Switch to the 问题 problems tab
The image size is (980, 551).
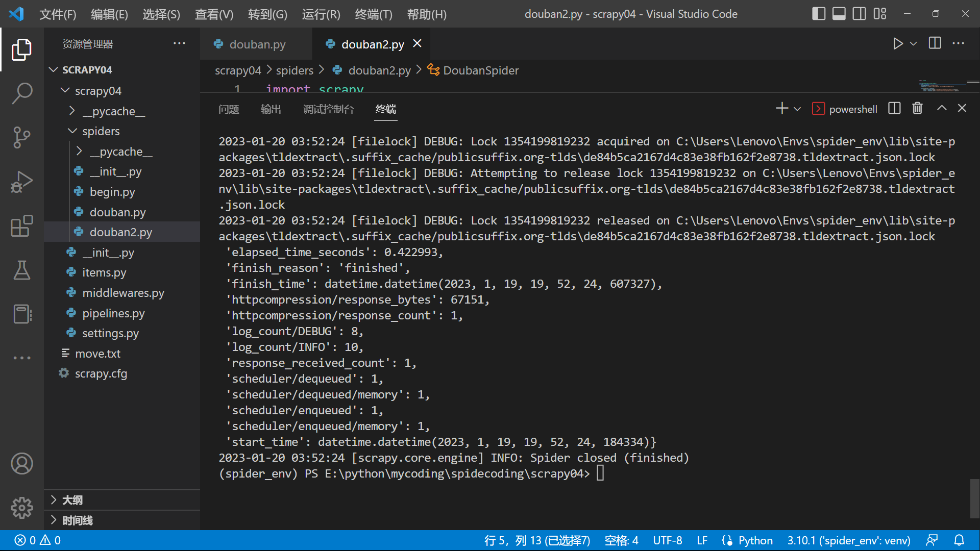point(229,109)
